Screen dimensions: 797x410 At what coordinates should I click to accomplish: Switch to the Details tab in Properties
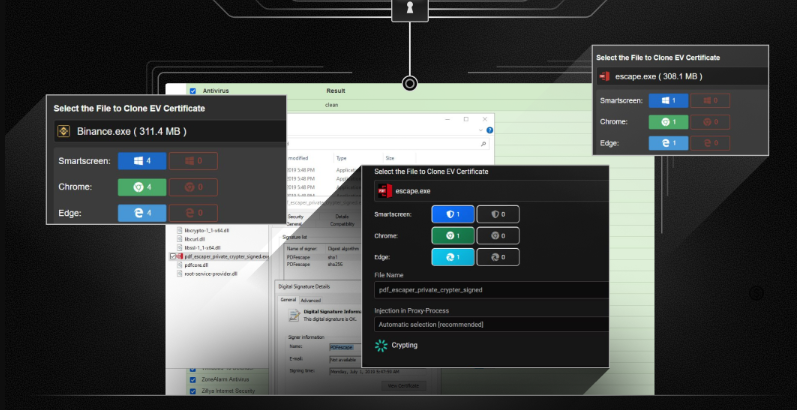[342, 216]
